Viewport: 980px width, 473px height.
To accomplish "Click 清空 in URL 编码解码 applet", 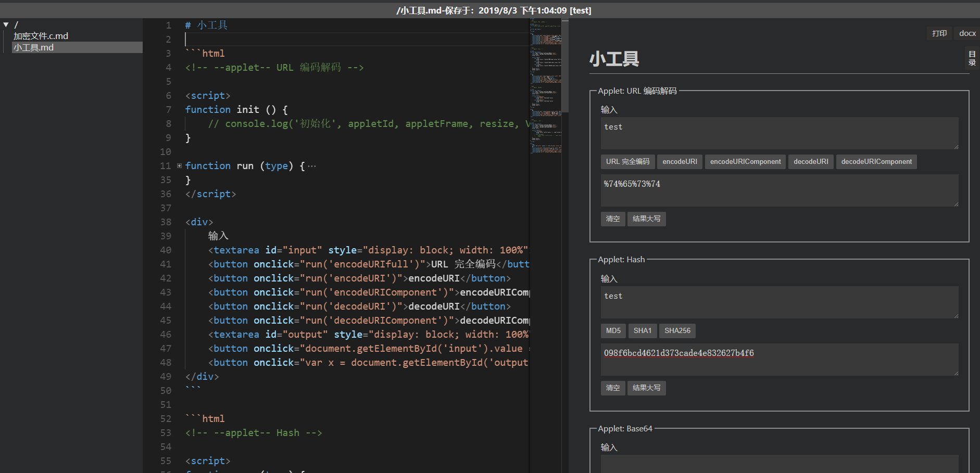I will coord(613,219).
